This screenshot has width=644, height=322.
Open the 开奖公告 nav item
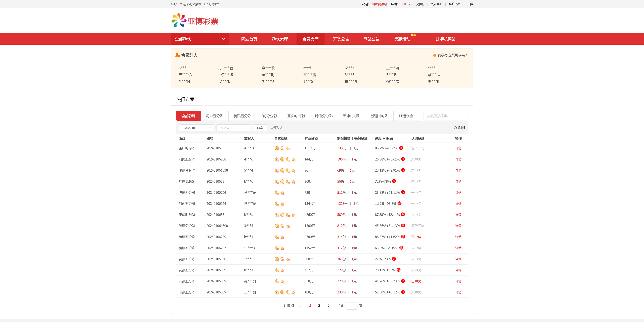341,39
